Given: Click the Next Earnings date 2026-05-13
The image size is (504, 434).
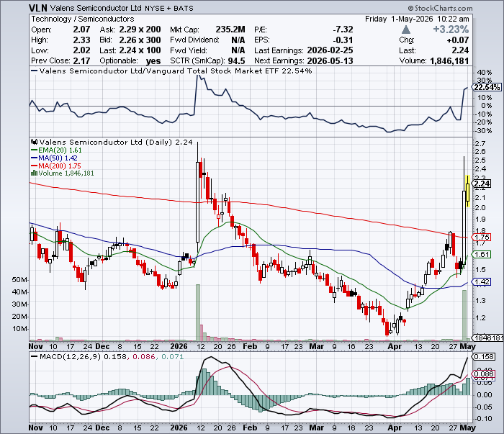Looking at the screenshot, I should coord(330,60).
